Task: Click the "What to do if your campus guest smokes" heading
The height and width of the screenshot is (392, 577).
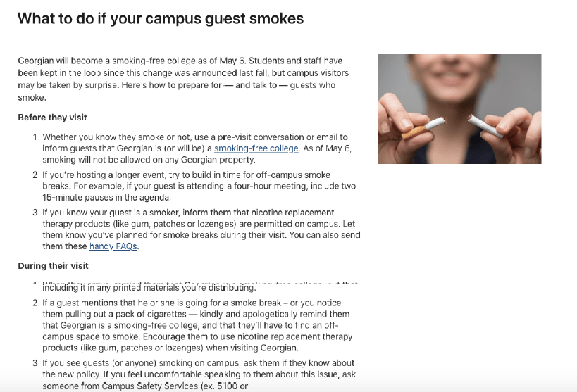Action: 161,19
